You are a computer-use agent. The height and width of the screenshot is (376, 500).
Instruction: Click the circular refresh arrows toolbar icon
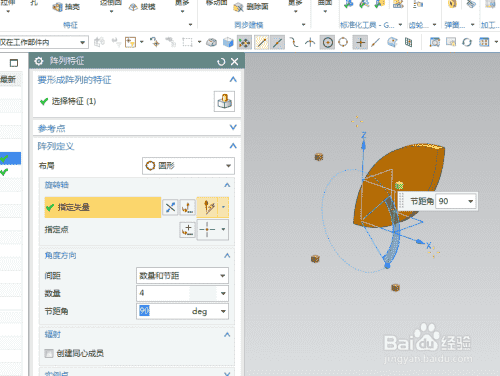coord(467,42)
